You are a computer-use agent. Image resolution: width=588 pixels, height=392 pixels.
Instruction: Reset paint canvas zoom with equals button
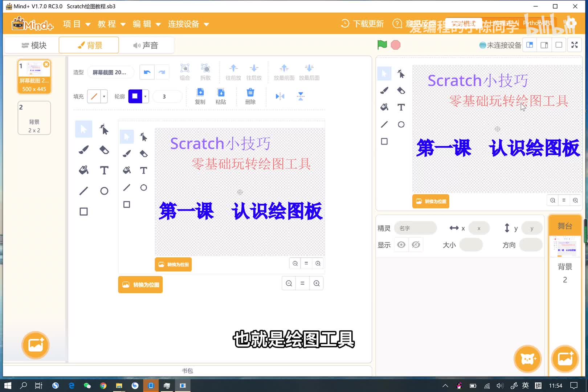click(302, 283)
